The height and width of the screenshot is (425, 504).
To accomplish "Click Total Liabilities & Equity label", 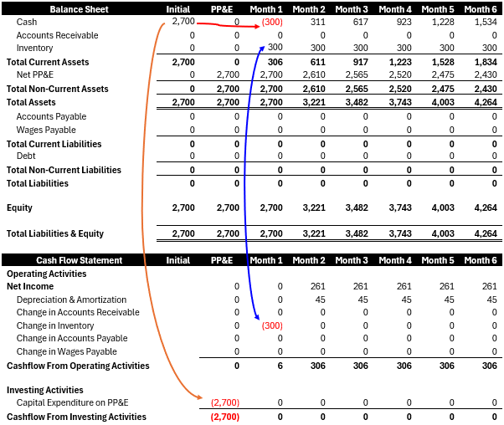I will tap(55, 233).
